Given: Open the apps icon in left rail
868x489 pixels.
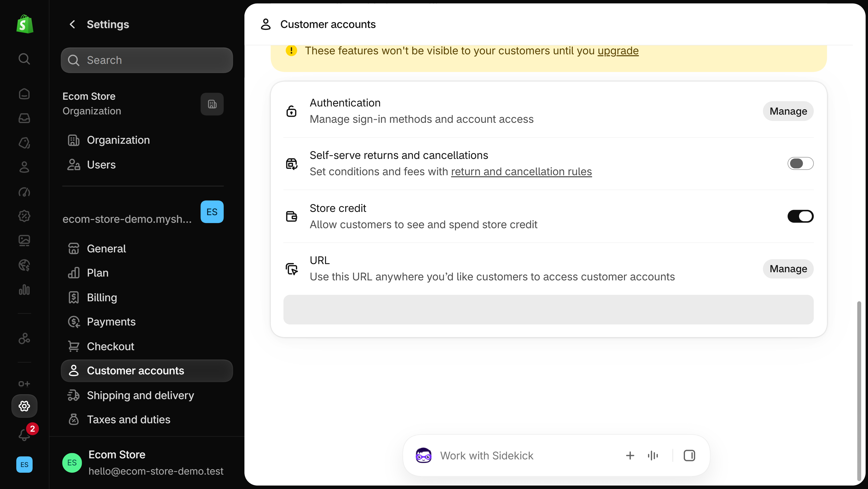Looking at the screenshot, I should tap(24, 338).
